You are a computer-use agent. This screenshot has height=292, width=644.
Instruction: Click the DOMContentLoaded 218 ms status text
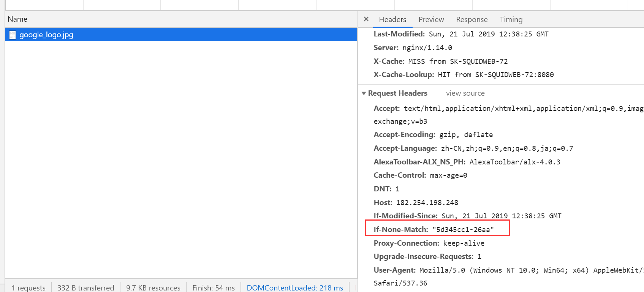(x=295, y=288)
